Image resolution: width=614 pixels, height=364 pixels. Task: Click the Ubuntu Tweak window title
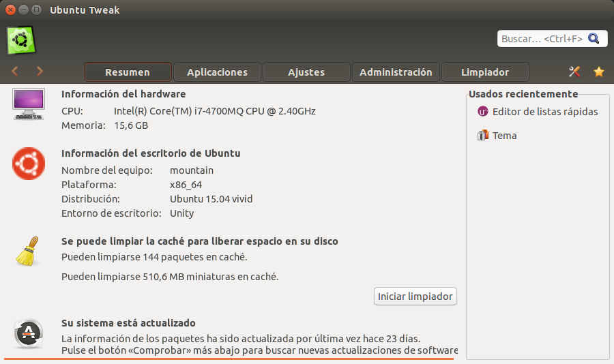(85, 10)
